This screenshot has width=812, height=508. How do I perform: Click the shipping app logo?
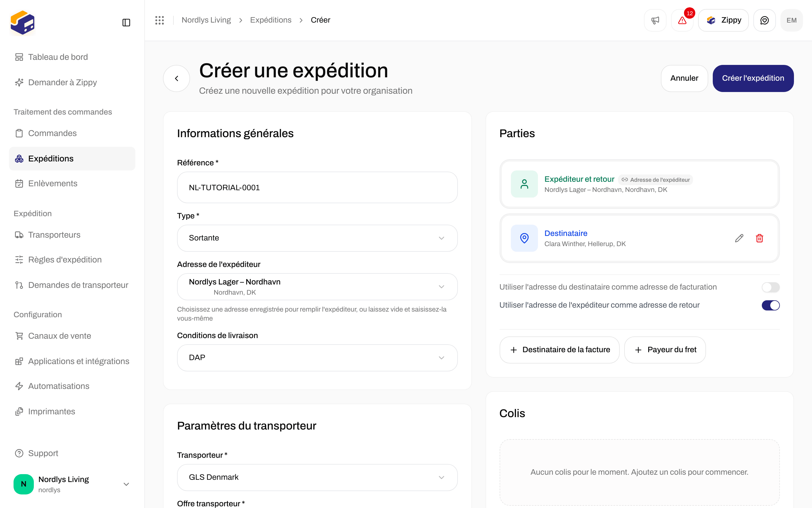23,23
